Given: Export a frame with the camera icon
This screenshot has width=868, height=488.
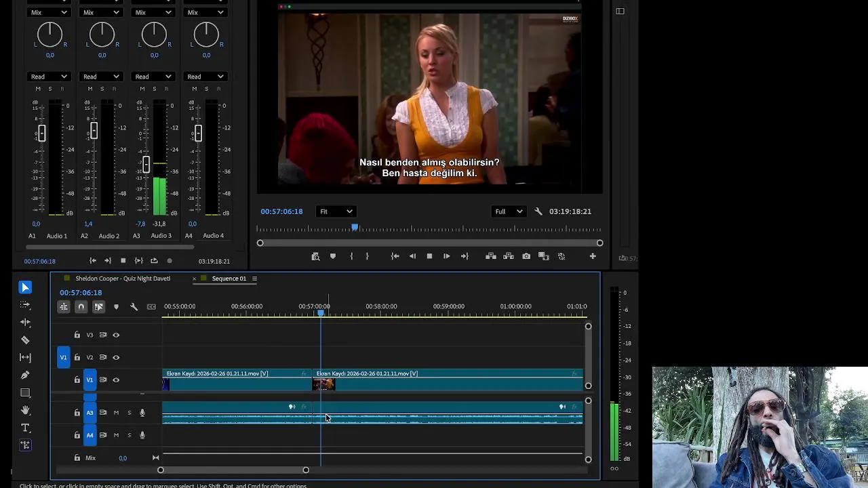Looking at the screenshot, I should 526,256.
